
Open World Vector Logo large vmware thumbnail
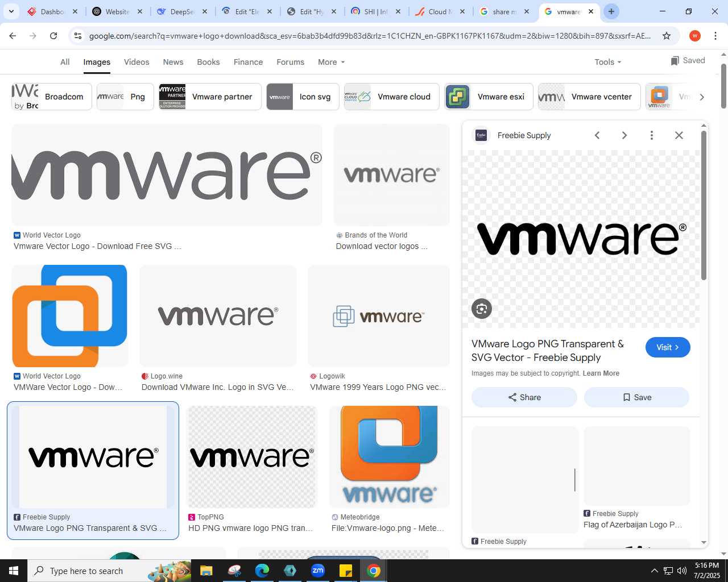167,175
